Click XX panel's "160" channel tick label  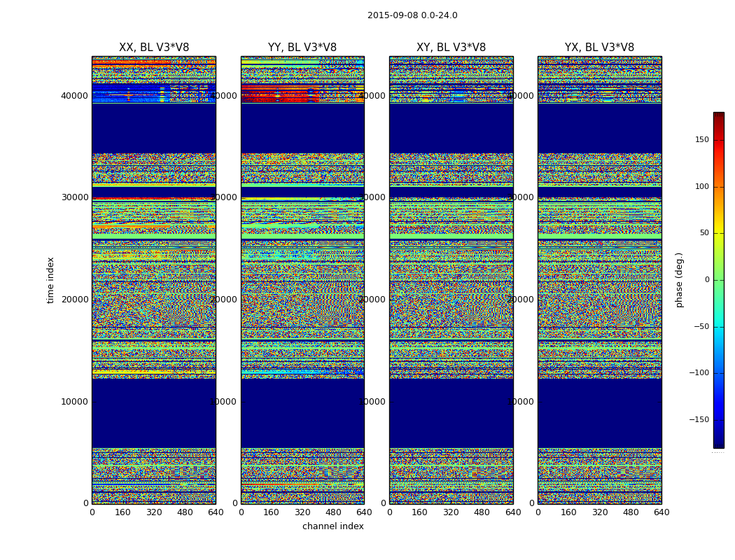click(x=122, y=512)
